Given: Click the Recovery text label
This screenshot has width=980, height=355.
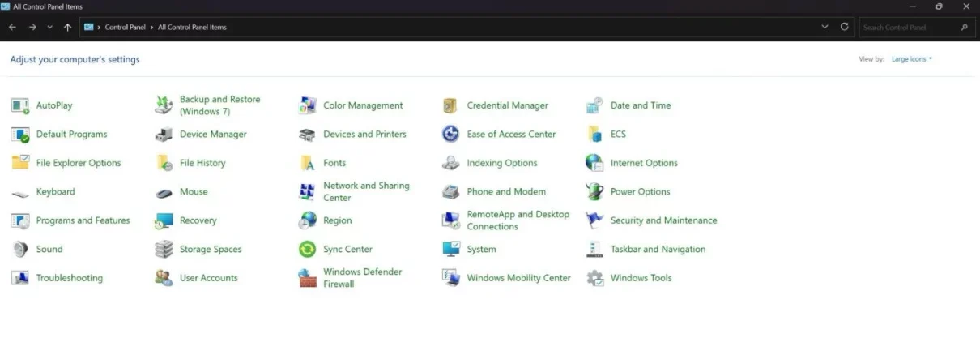Looking at the screenshot, I should click(198, 220).
